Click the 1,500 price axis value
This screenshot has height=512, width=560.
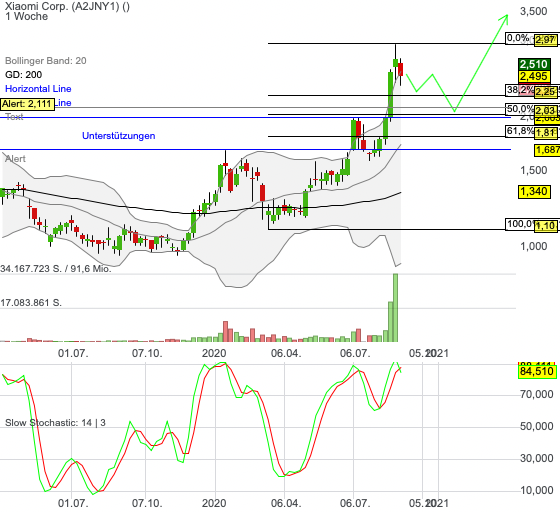[534, 170]
